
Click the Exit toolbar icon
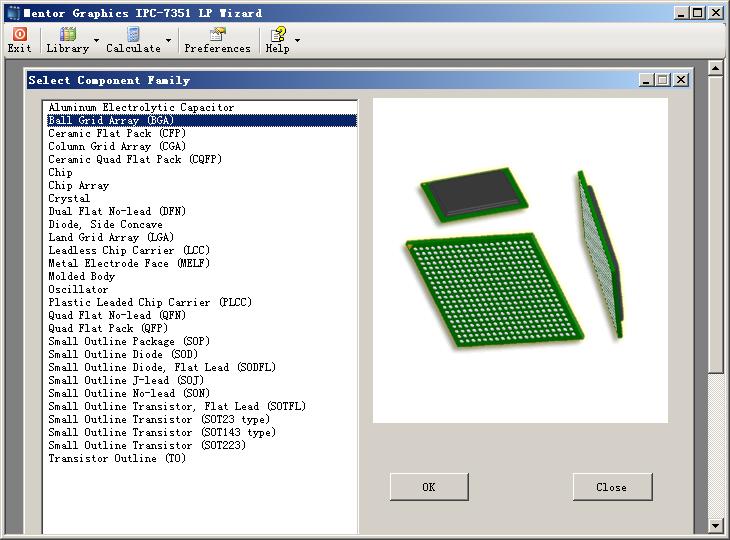pyautogui.click(x=20, y=40)
